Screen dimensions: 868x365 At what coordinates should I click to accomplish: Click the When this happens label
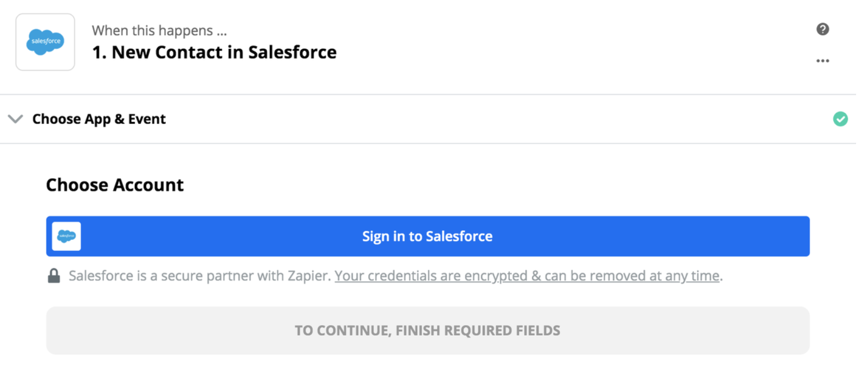point(159,31)
